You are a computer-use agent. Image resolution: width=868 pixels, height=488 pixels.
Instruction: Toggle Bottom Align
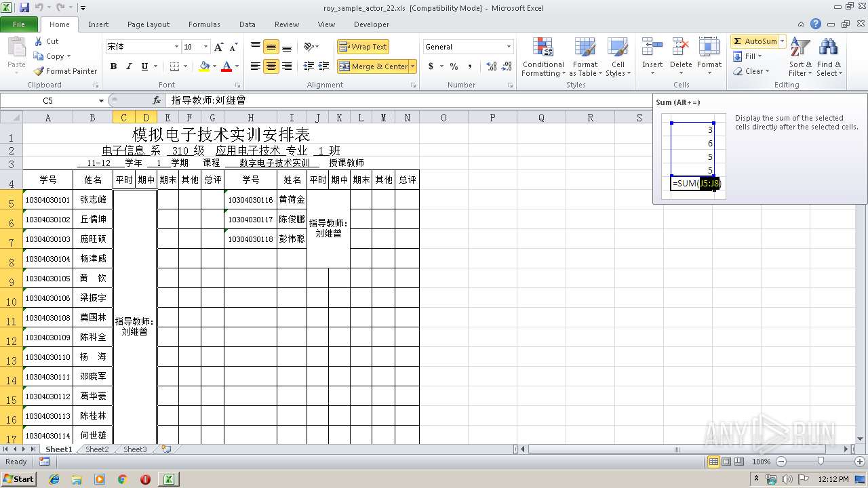287,47
